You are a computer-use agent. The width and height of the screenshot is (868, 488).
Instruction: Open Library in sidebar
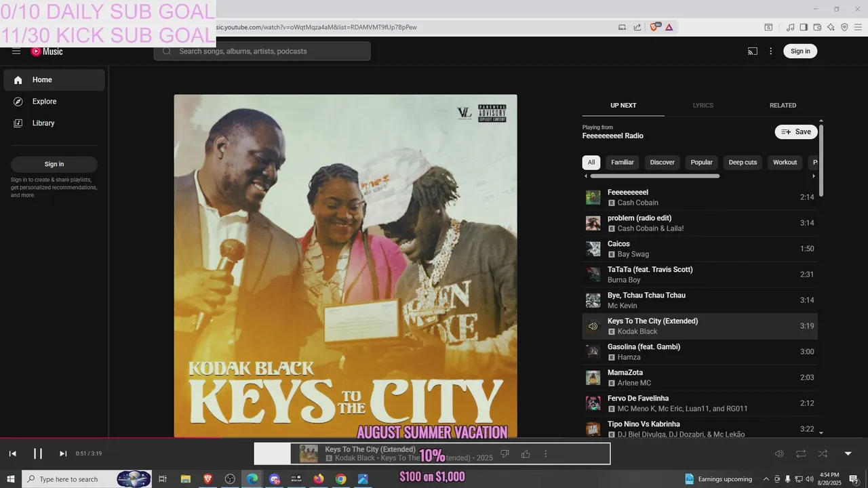click(x=54, y=123)
